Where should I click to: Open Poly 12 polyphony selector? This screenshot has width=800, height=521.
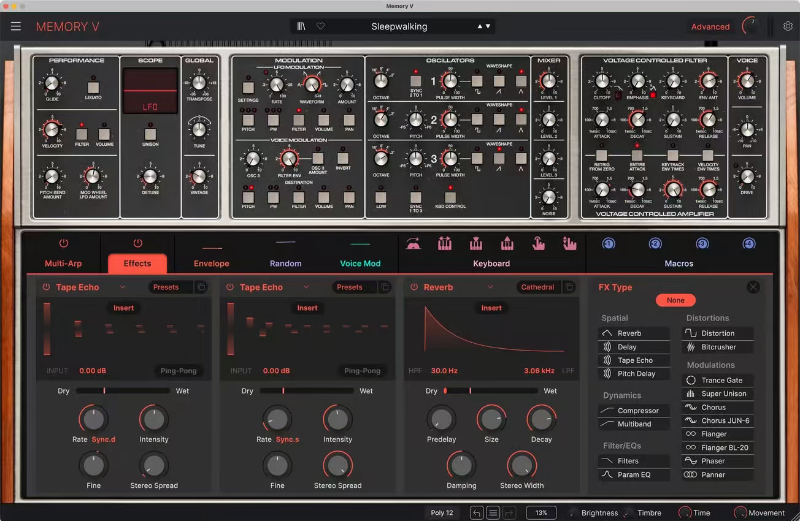coord(442,513)
